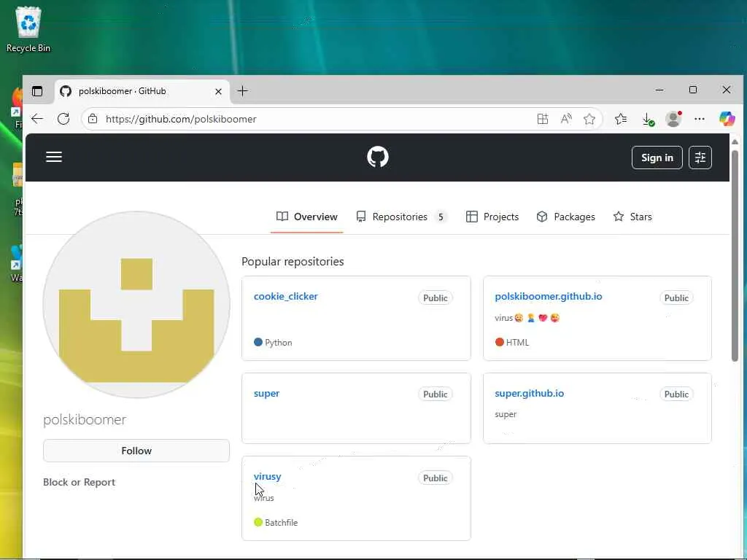
Task: Click the polskiboomer username text under the avatar
Action: (85, 419)
